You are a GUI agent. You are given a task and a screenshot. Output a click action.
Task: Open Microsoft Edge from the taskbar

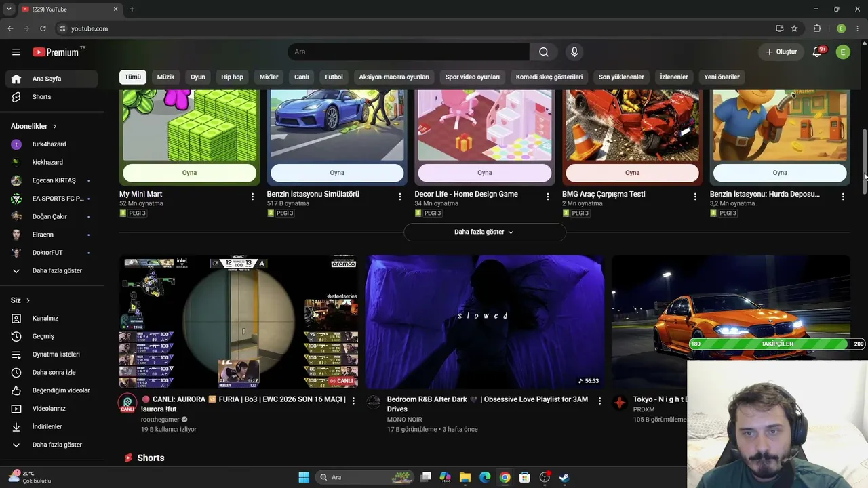pyautogui.click(x=485, y=477)
